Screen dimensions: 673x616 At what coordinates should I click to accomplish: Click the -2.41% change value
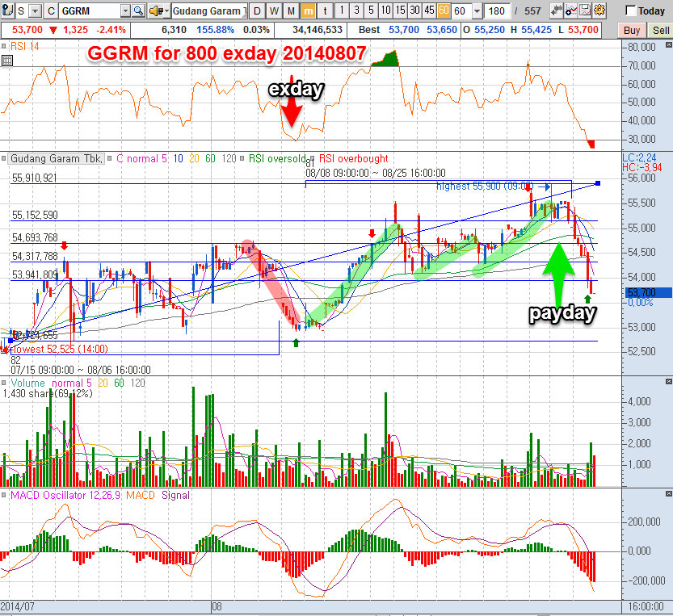point(111,30)
